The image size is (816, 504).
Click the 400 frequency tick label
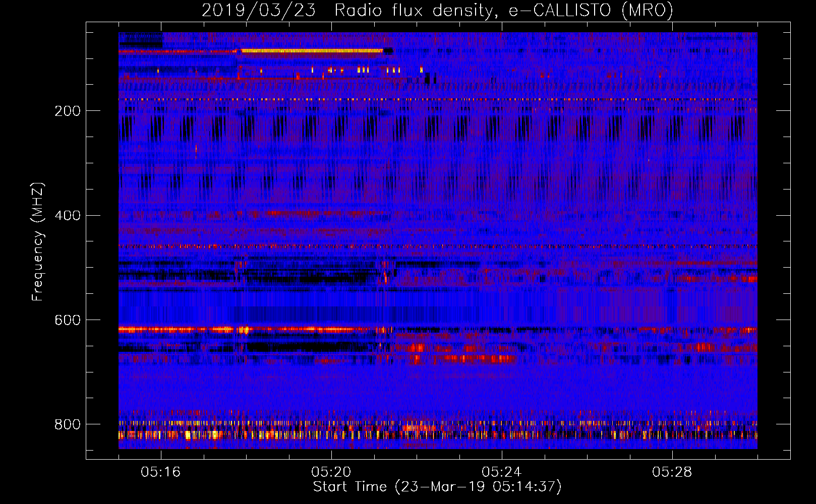(x=68, y=216)
